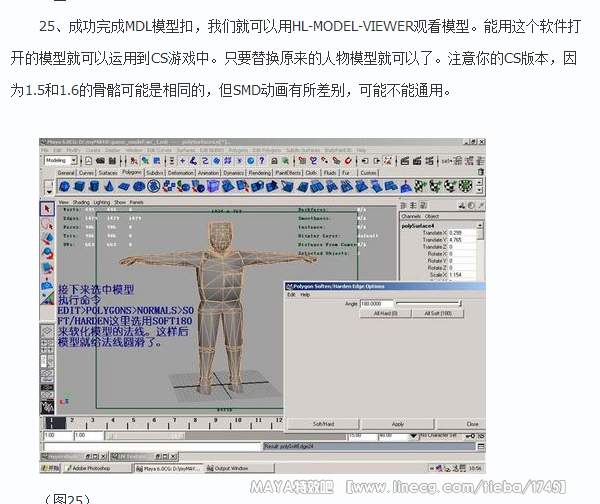Click the All Hard (0) button

tap(385, 313)
